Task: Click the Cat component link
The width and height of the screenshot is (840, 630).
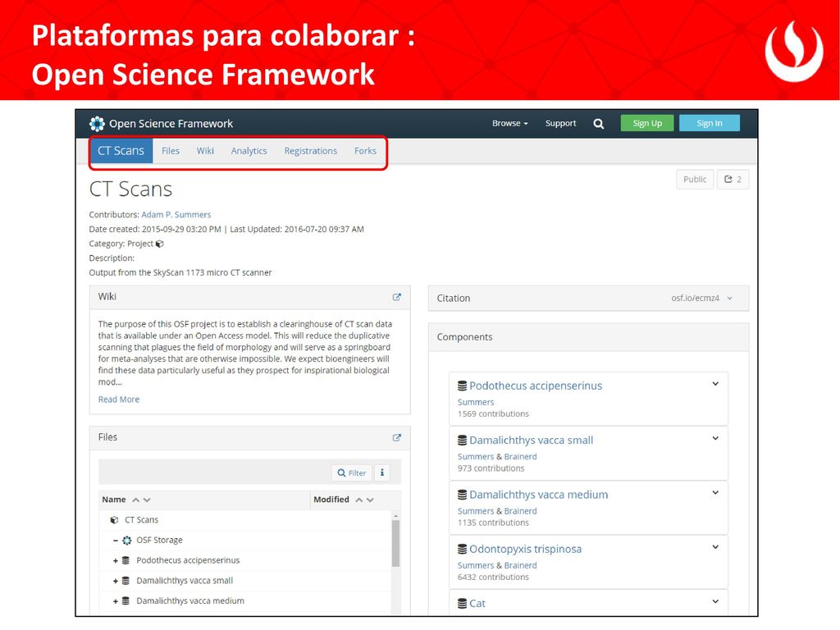Action: (x=477, y=604)
